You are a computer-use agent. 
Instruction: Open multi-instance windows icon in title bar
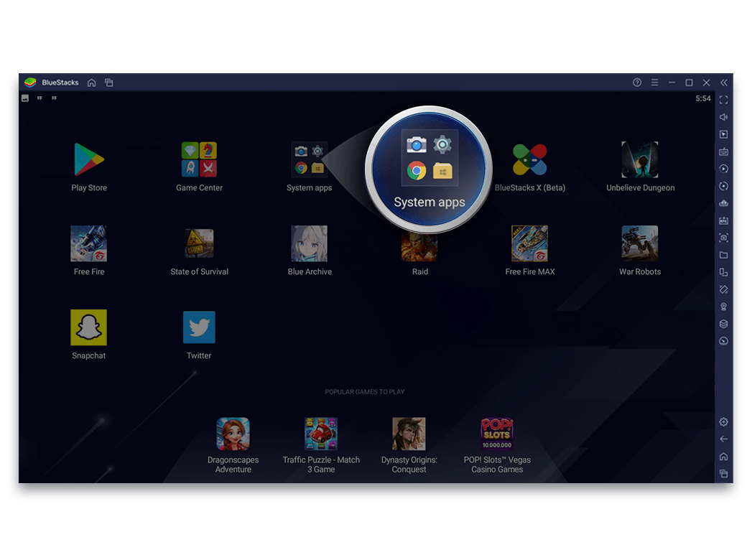click(x=109, y=83)
